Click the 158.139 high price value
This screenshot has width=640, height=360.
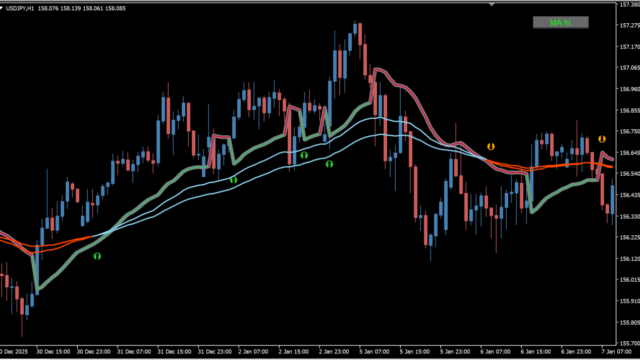70,8
